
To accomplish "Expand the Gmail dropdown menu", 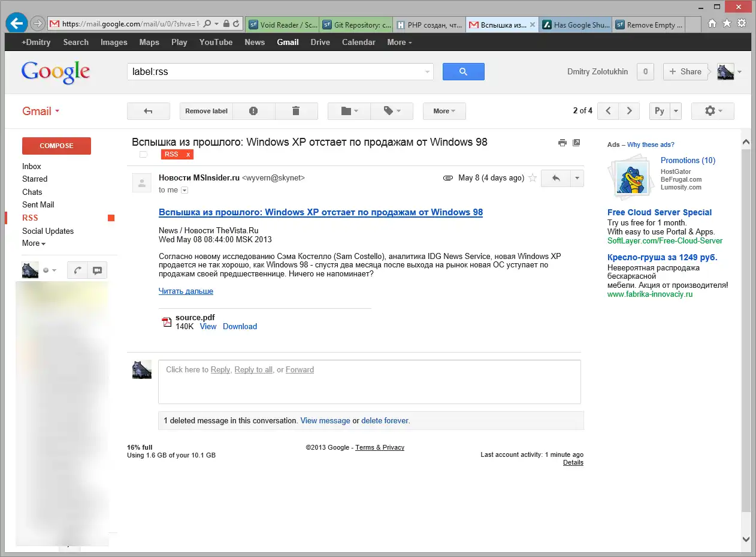I will click(41, 111).
